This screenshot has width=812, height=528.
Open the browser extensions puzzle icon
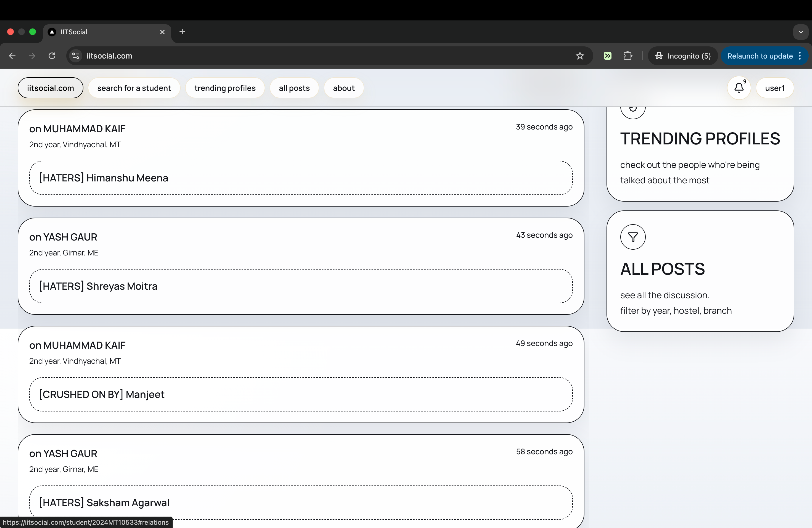(628, 56)
